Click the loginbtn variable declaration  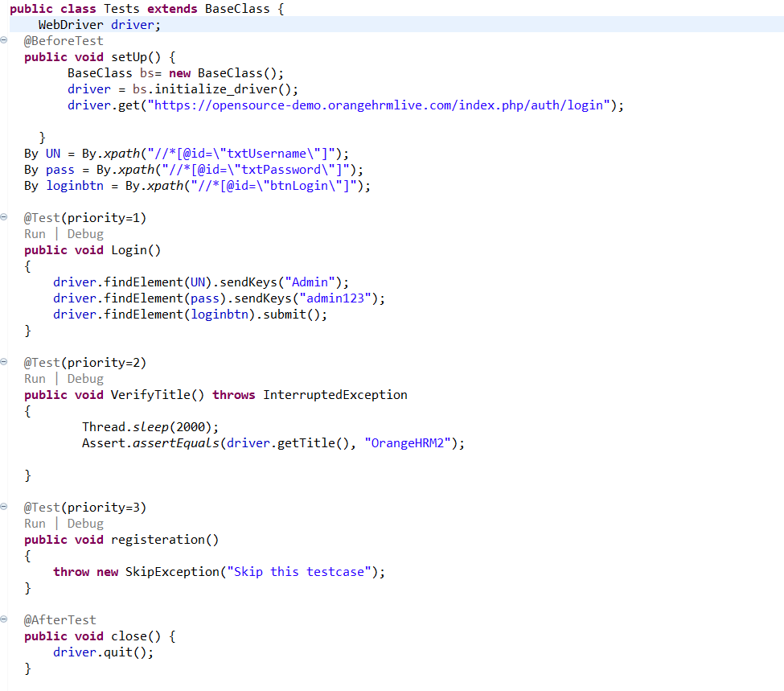[75, 186]
